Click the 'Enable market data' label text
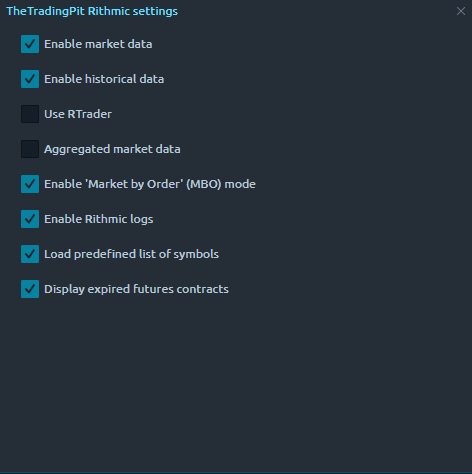Screen dimensions: 472x474 click(x=98, y=44)
